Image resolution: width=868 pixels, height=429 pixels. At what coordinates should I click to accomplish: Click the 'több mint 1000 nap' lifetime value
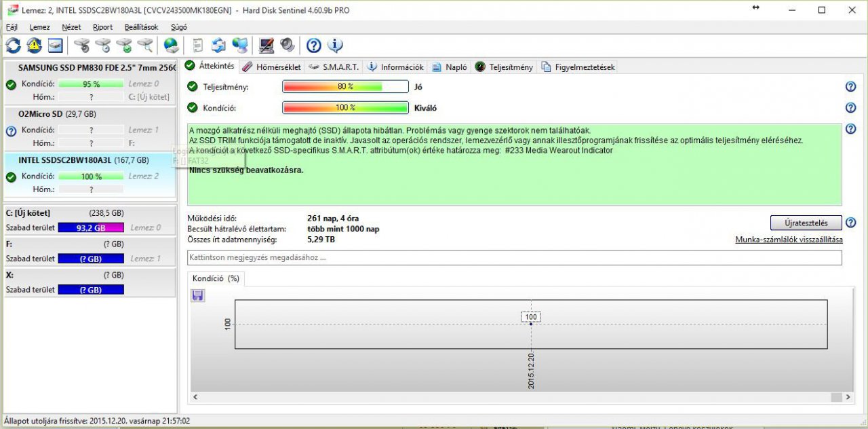pos(343,229)
